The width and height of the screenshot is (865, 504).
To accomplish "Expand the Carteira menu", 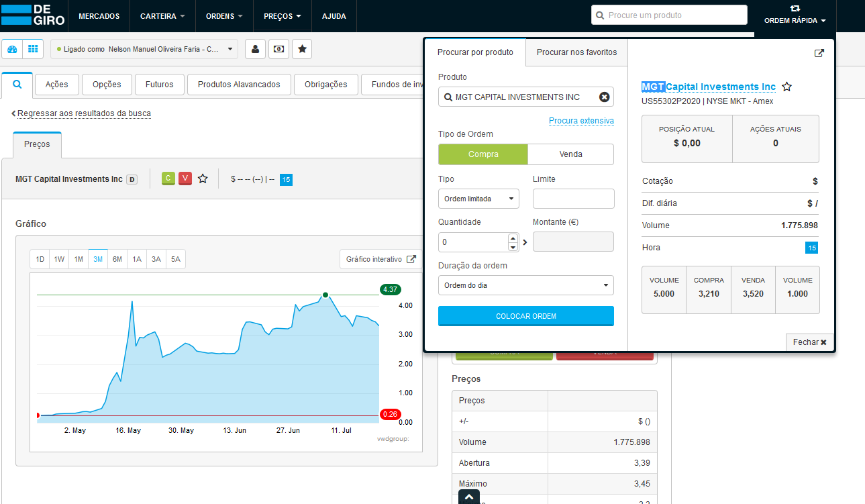I will 162,16.
